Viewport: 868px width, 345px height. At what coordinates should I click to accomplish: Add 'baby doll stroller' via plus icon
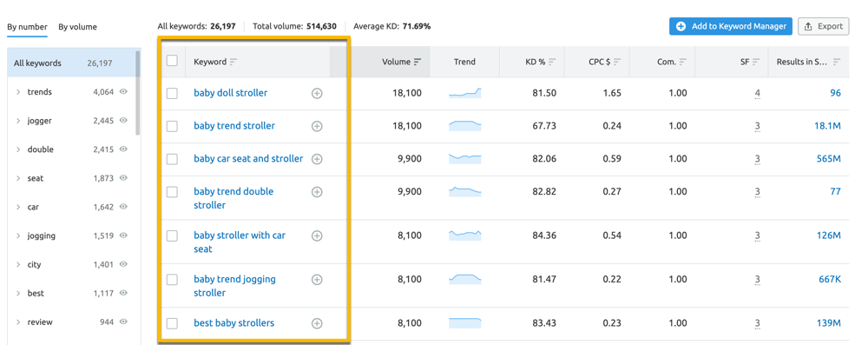click(317, 93)
